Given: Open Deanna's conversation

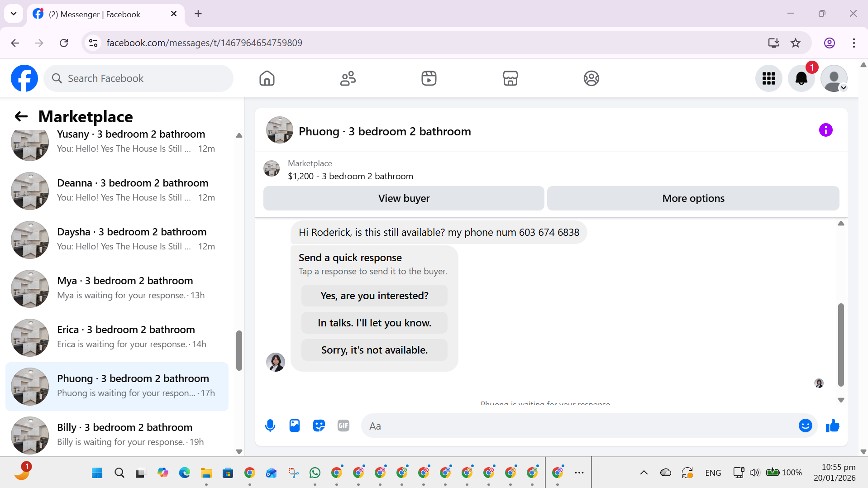Looking at the screenshot, I should tap(117, 191).
